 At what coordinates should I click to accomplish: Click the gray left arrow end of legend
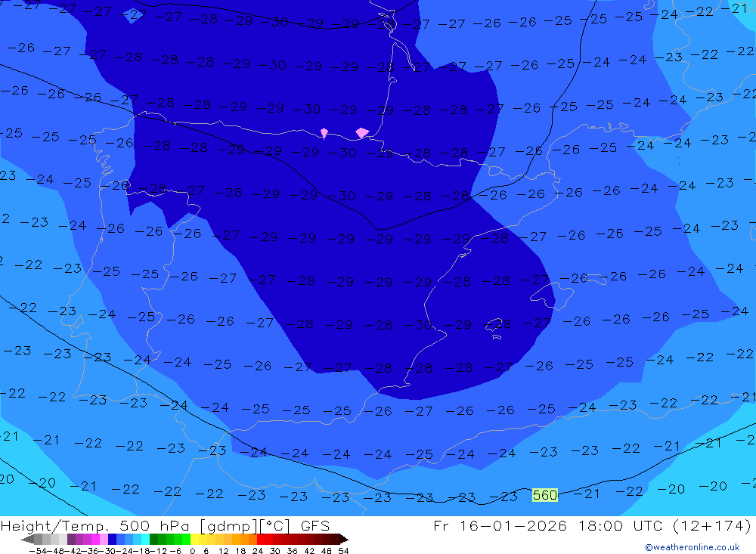coord(27,540)
